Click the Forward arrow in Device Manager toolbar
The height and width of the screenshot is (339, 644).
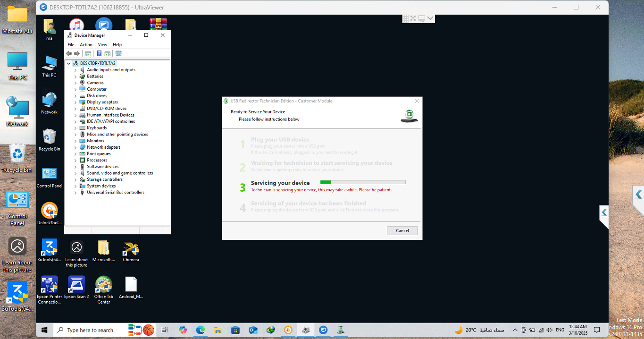(77, 53)
